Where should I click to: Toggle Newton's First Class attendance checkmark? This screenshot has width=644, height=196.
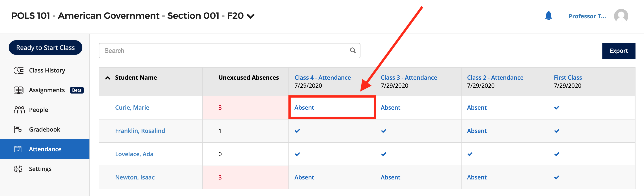click(557, 177)
